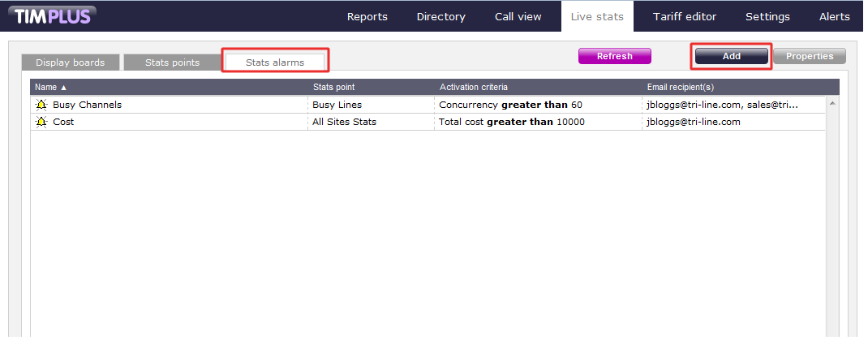The image size is (868, 349).
Task: Go to the Directory section
Action: tap(440, 16)
